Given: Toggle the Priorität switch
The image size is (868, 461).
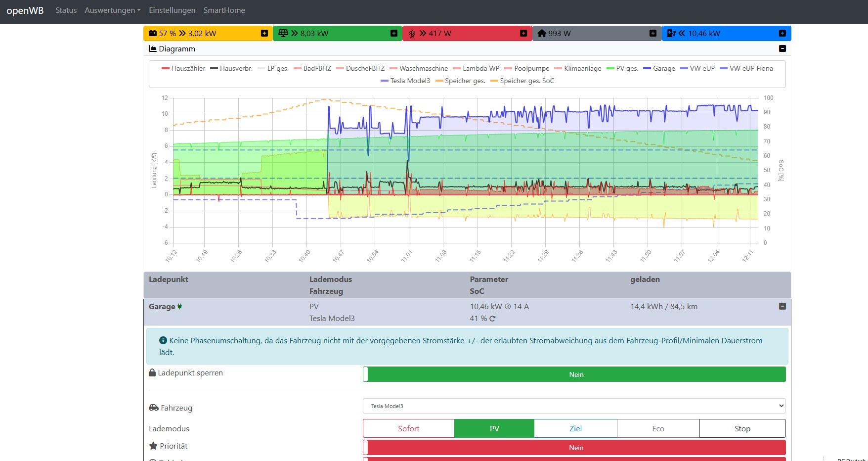Looking at the screenshot, I should (574, 448).
